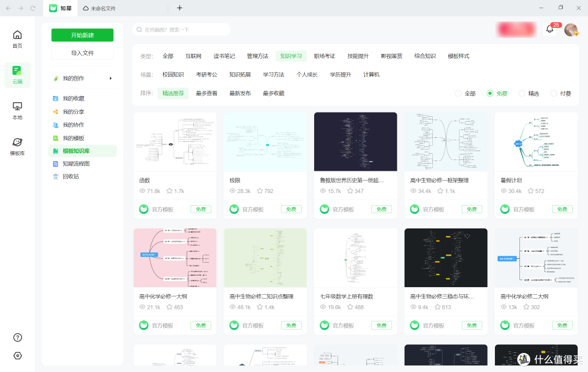588x372 pixels.
Task: Filter type by 影视鉴赏
Action: (391, 56)
